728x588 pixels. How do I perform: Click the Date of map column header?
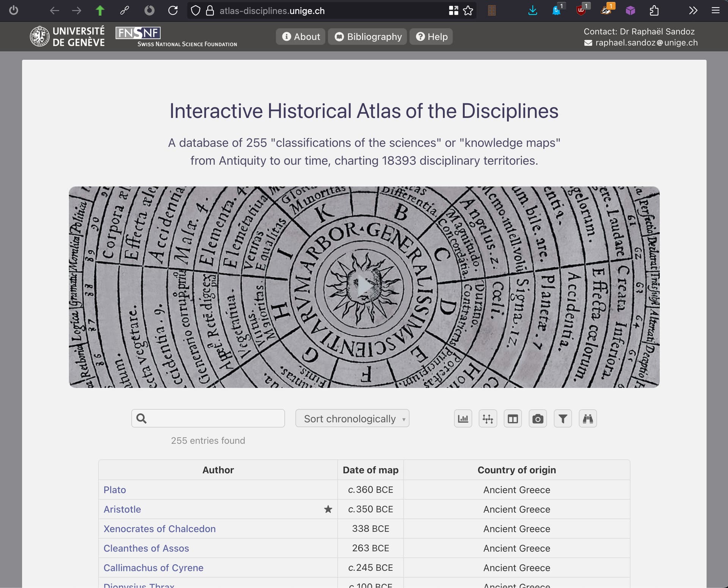(370, 470)
